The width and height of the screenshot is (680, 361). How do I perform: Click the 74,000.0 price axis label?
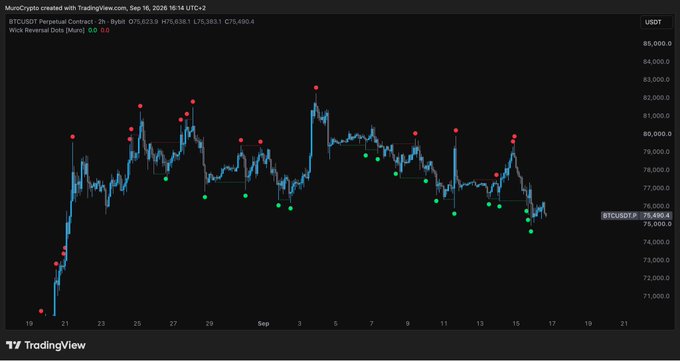(x=657, y=242)
